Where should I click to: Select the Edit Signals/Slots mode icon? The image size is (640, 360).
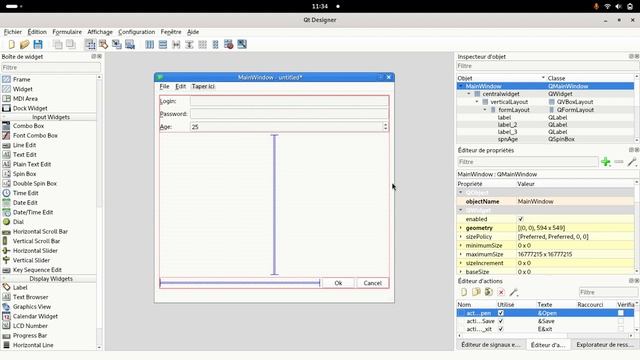(103, 44)
